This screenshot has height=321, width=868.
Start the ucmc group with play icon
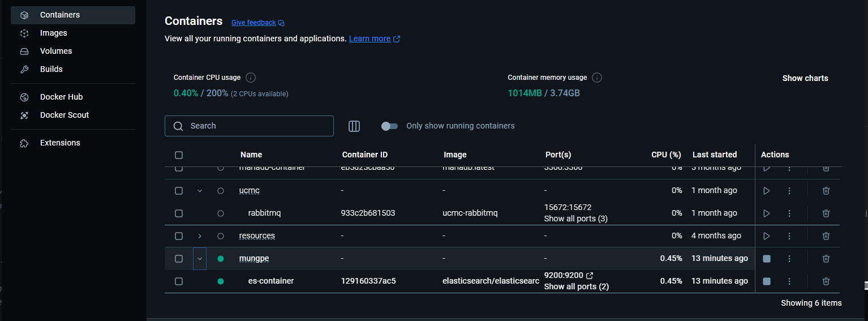tap(767, 191)
